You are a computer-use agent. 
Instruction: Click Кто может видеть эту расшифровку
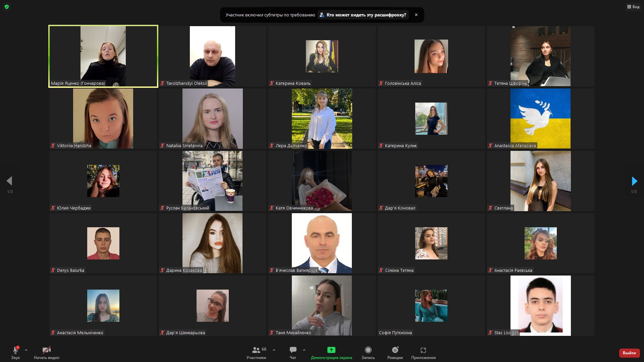coord(363,15)
